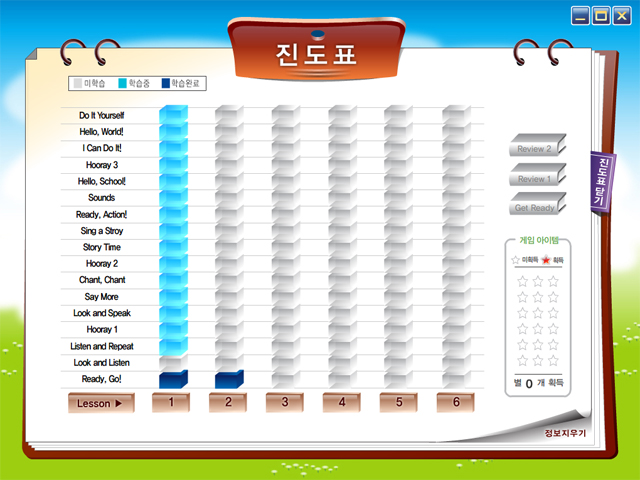Select lesson 1 number button

[171, 402]
